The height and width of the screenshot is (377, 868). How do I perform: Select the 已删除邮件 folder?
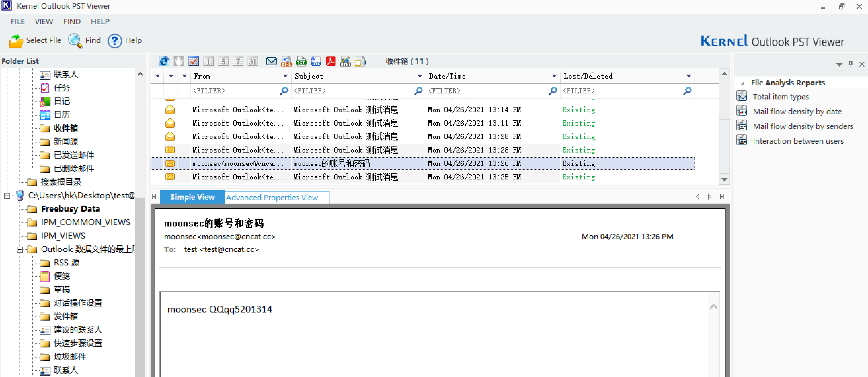[74, 168]
